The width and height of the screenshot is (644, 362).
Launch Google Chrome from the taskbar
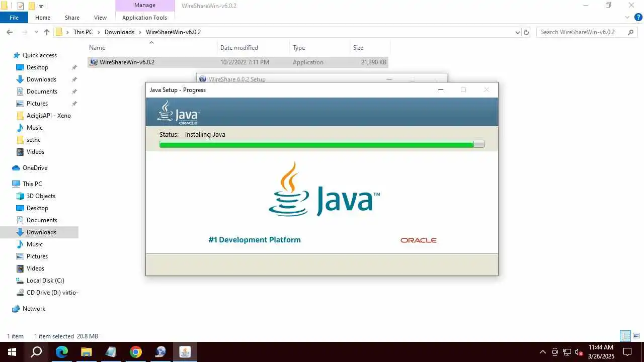pyautogui.click(x=136, y=352)
